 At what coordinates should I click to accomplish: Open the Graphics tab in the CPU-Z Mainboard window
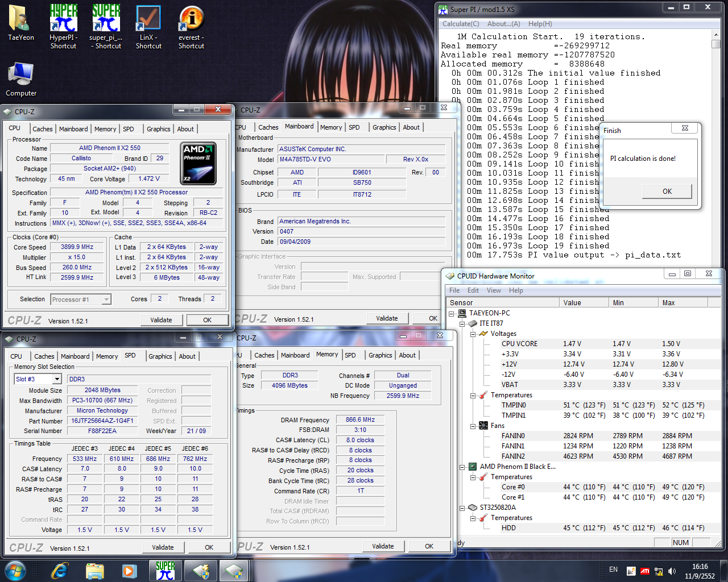[x=384, y=127]
